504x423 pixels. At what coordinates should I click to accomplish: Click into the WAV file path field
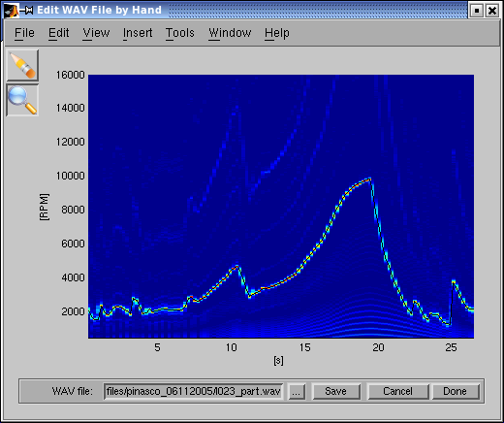coord(193,391)
